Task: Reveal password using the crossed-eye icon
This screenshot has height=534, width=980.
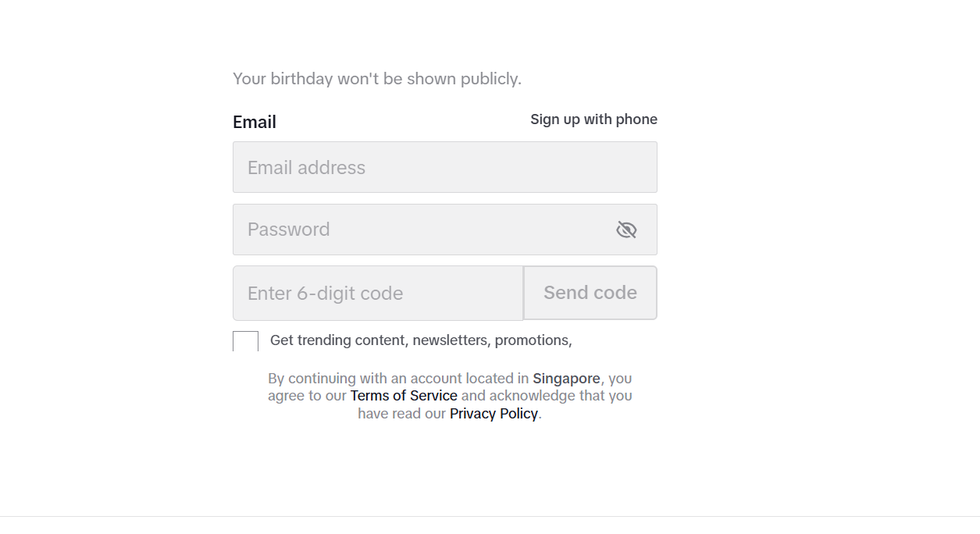Action: coord(626,230)
